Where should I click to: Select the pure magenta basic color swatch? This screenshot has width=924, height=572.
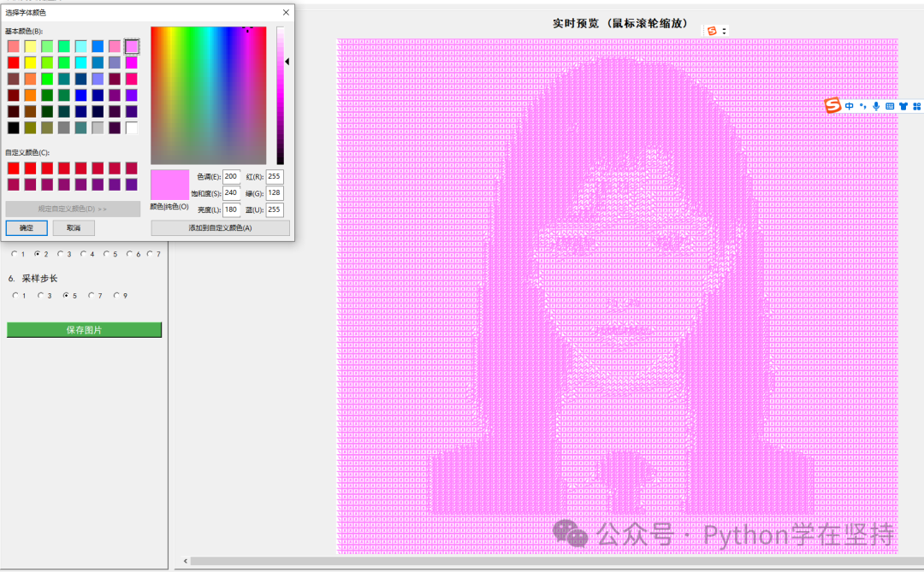point(132,62)
